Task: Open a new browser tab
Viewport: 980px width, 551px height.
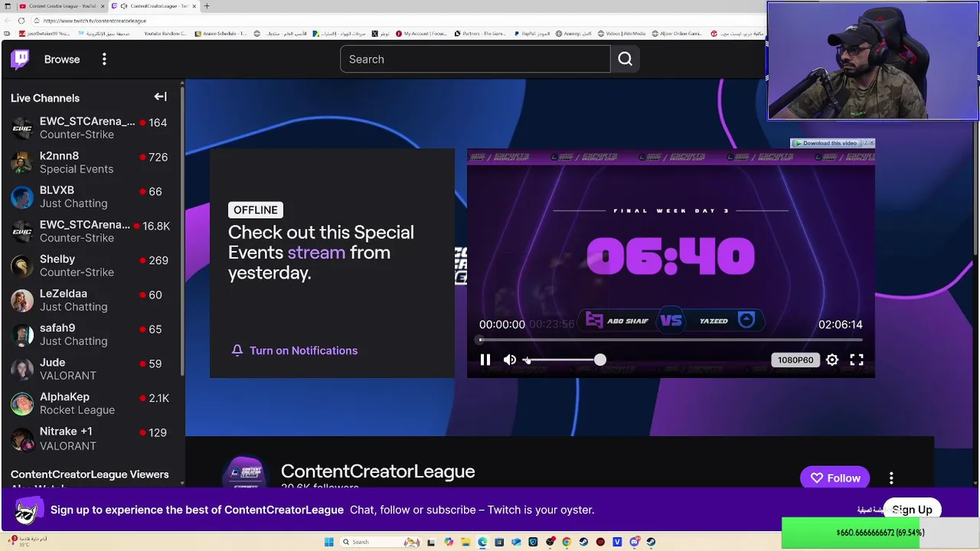Action: [206, 6]
